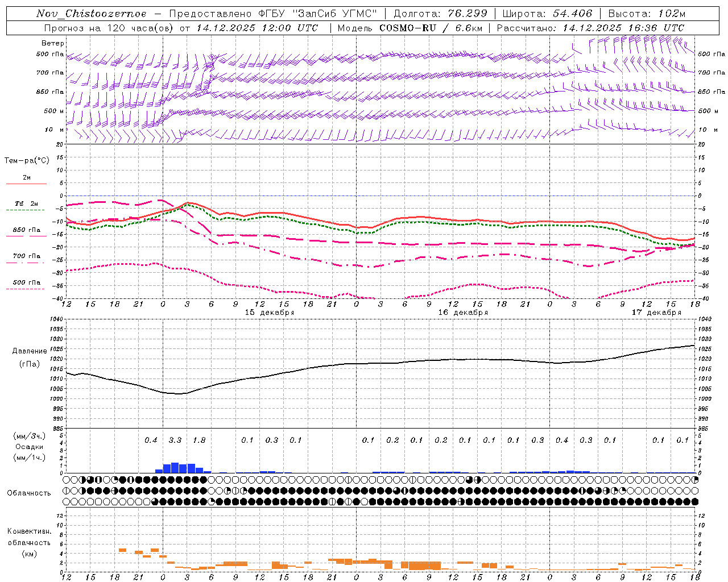Select the 'Td 2м' dew point legend entry

point(26,203)
